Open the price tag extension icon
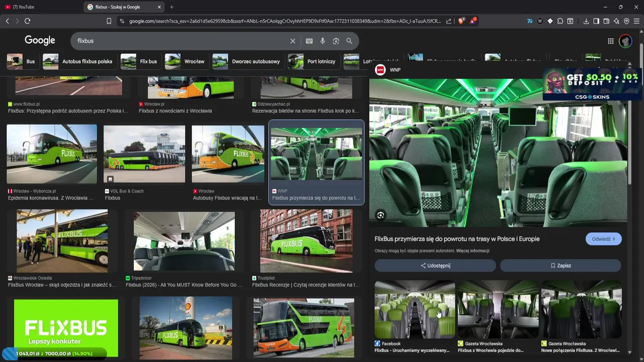The height and width of the screenshot is (362, 644). point(550,21)
